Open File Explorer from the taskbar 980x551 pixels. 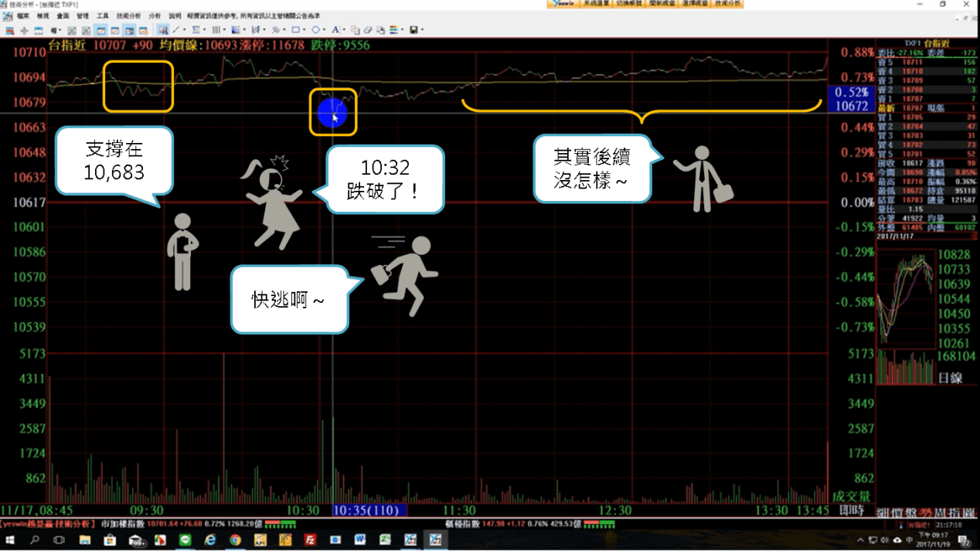(x=85, y=540)
